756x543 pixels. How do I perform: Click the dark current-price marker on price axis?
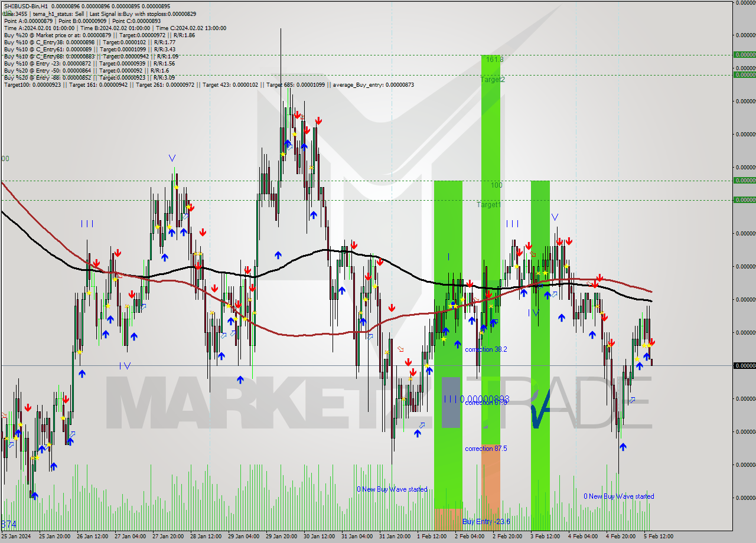[745, 366]
